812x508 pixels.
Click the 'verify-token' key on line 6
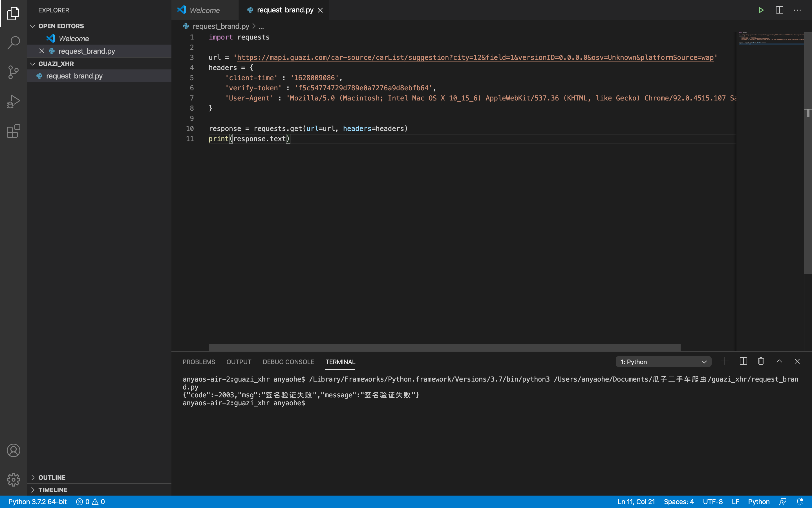click(253, 88)
